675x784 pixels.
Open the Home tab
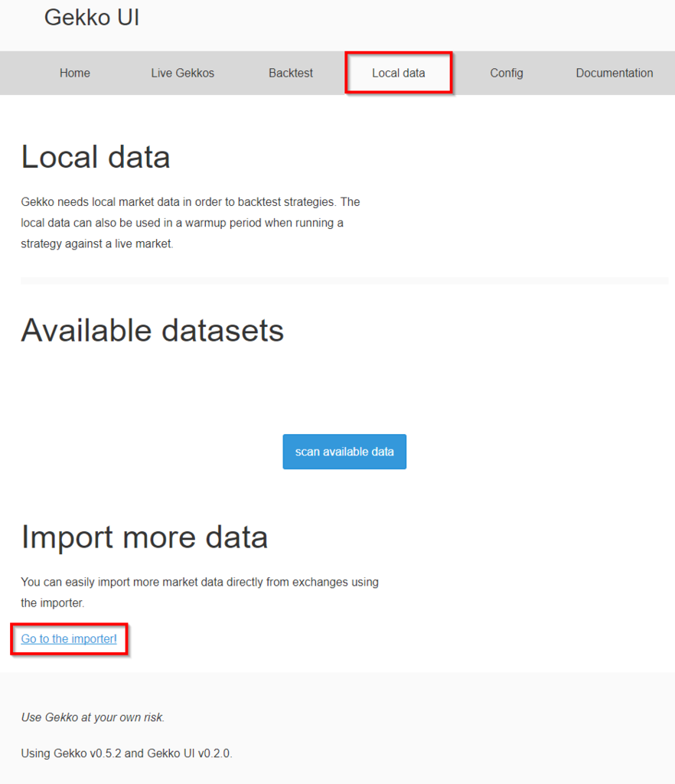(75, 73)
